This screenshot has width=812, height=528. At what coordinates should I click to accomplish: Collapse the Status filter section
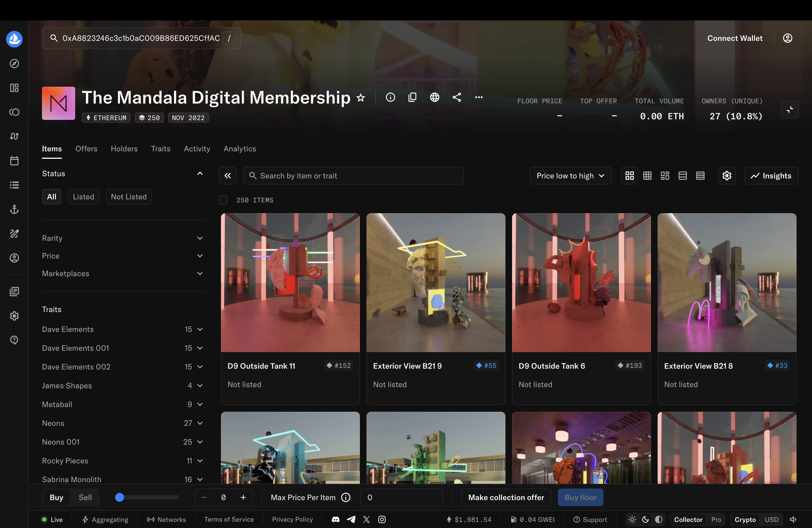coord(200,174)
